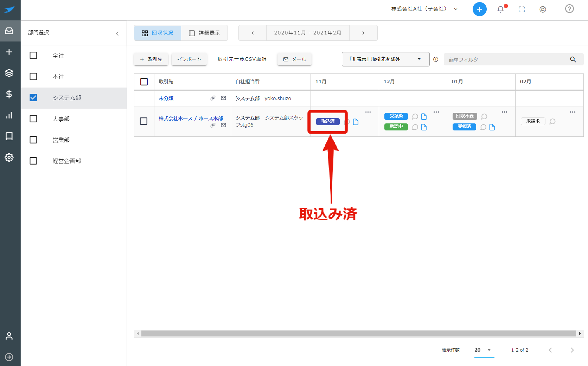Open the 株式会社A社 company dropdown
This screenshot has height=366, width=588.
424,9
